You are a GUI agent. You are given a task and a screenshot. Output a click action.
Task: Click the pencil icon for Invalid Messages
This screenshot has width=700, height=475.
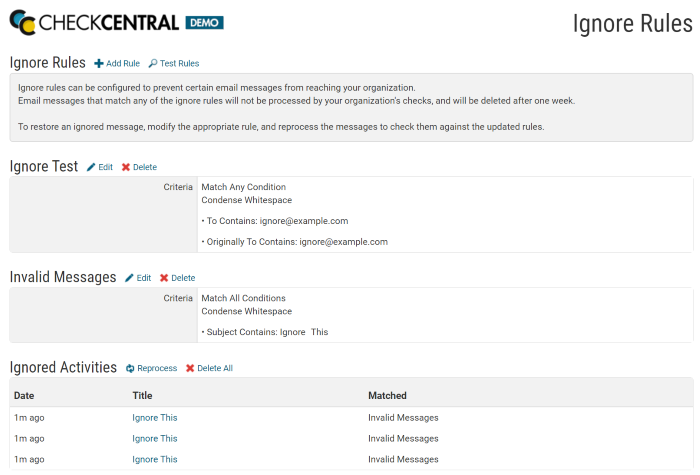pyautogui.click(x=129, y=278)
